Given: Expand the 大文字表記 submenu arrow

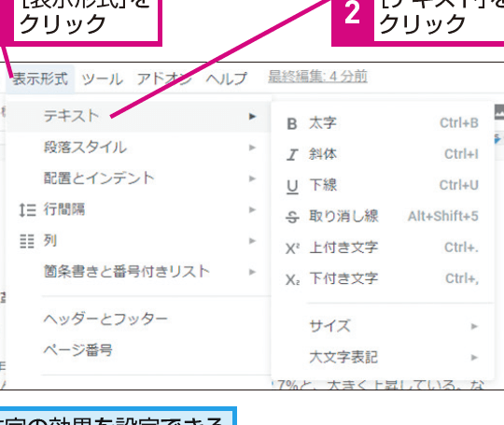Looking at the screenshot, I should click(474, 358).
